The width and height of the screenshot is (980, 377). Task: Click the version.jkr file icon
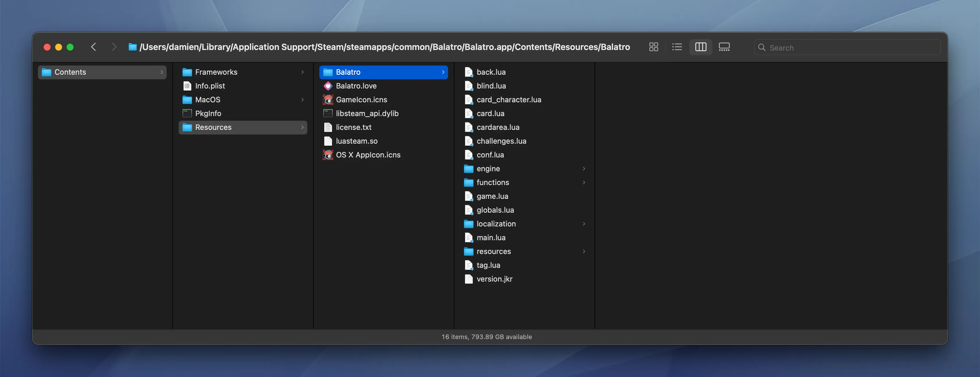coord(468,279)
